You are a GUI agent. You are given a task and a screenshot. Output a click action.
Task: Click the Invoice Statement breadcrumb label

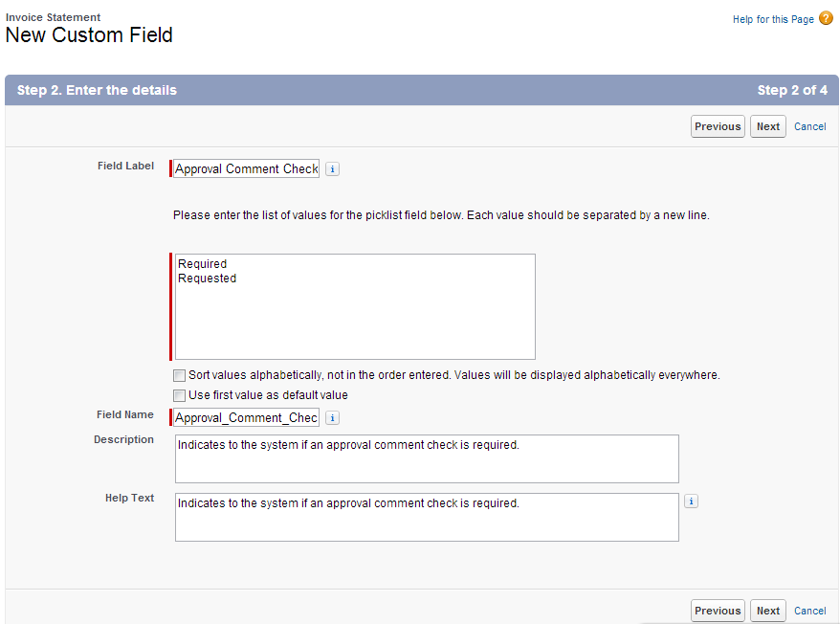[53, 16]
